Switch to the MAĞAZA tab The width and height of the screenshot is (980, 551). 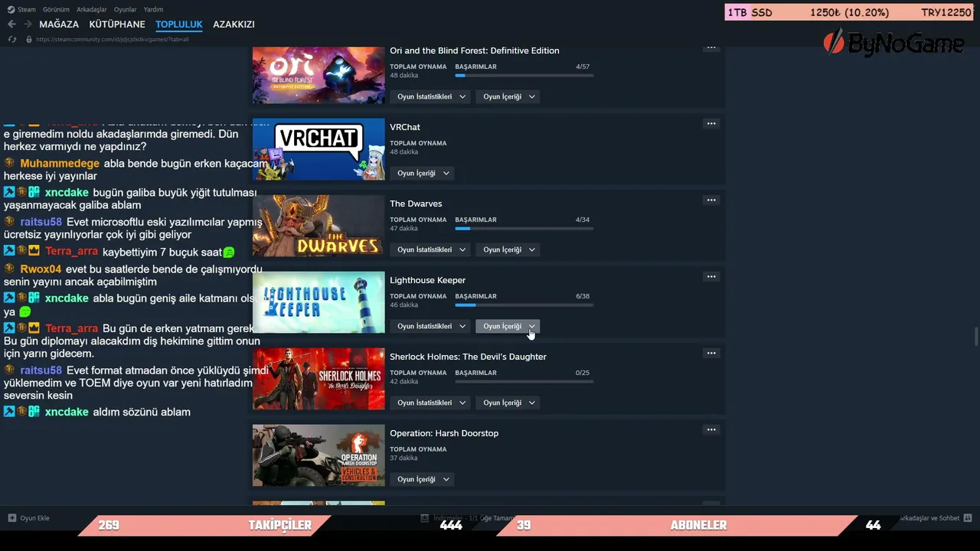point(60,24)
